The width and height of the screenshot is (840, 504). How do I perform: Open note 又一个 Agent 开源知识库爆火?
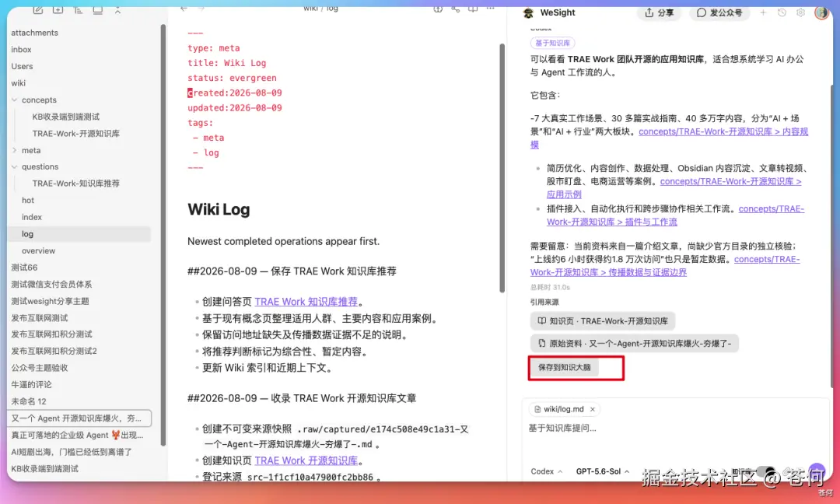point(79,418)
